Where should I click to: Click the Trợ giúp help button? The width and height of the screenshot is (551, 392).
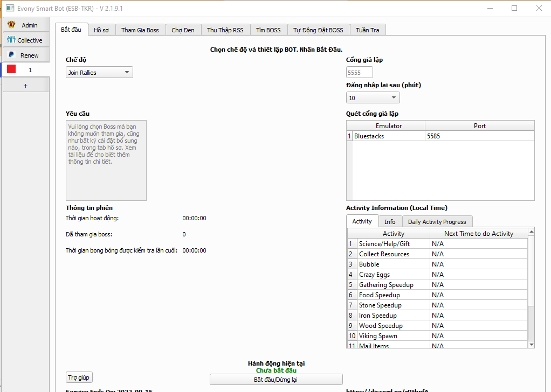(79, 377)
